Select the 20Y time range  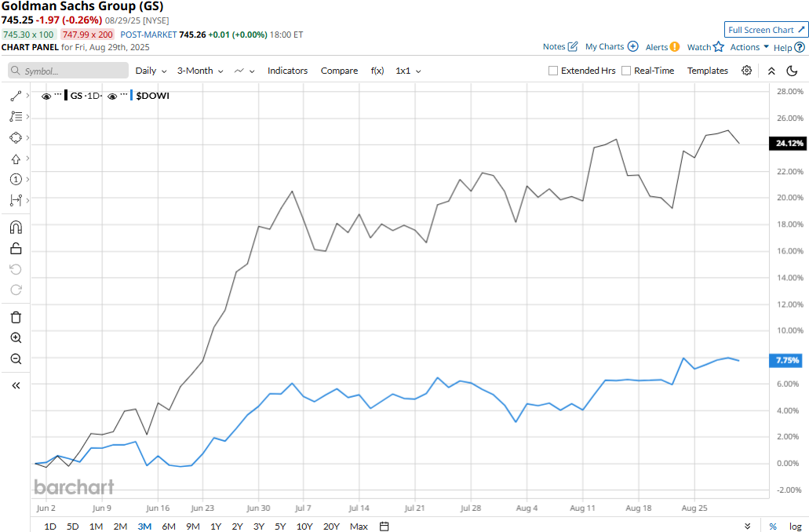point(331,527)
